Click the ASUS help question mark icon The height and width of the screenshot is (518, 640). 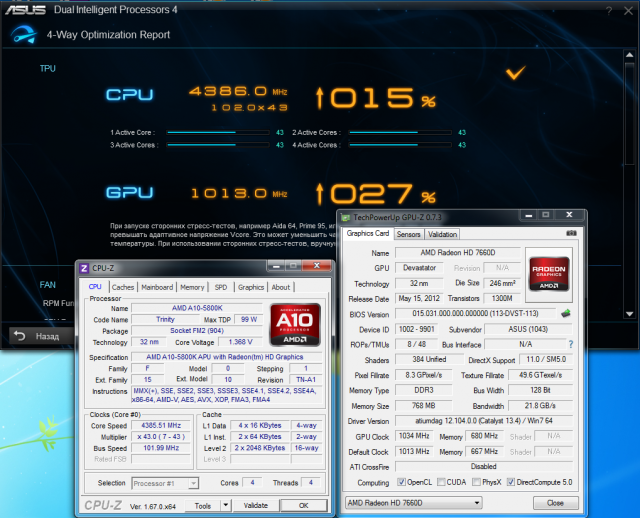(609, 11)
